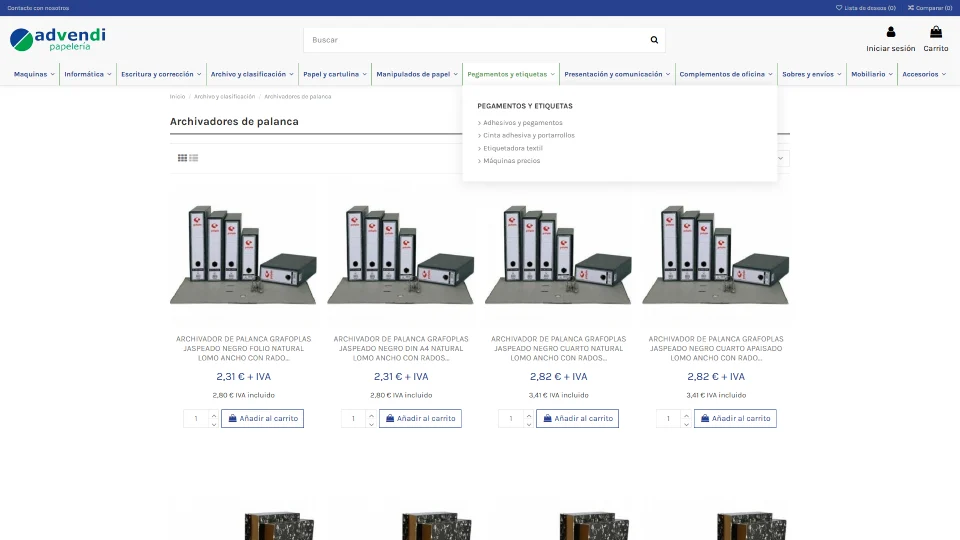Decrease quantity for Cuarto Apaisado archivador
This screenshot has height=540, width=960.
point(686,424)
